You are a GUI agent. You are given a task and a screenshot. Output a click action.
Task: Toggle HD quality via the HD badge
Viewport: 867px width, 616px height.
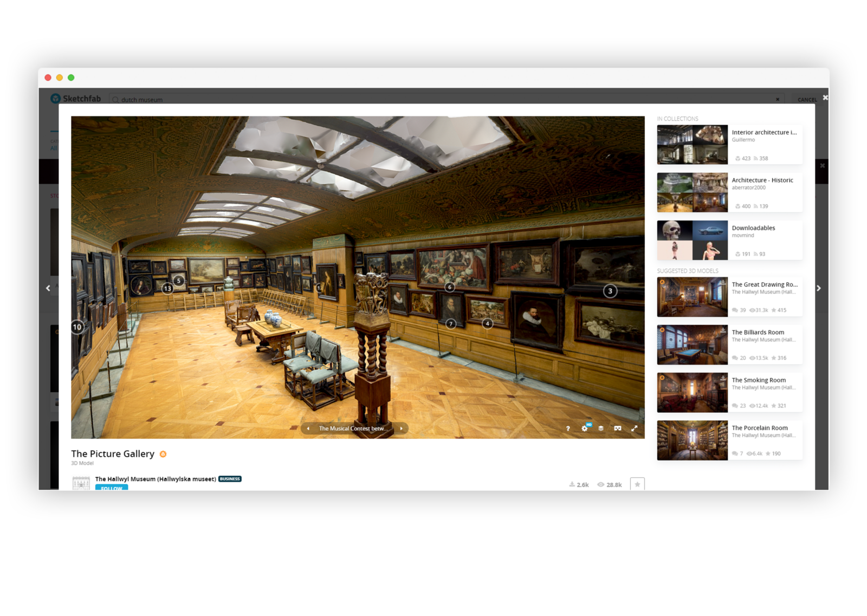pos(589,425)
